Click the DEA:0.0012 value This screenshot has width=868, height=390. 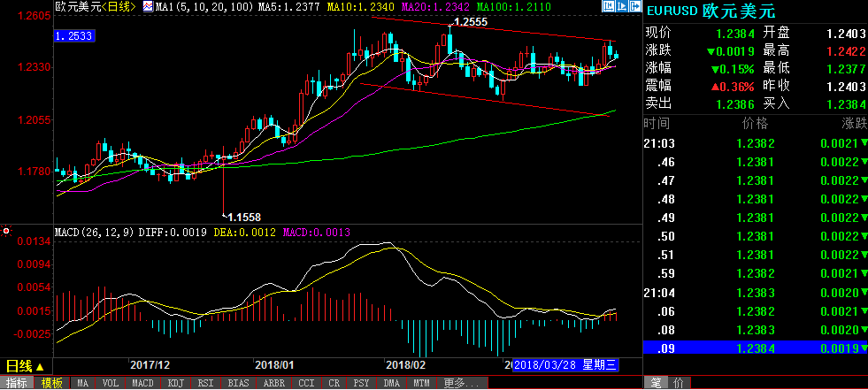[243, 233]
